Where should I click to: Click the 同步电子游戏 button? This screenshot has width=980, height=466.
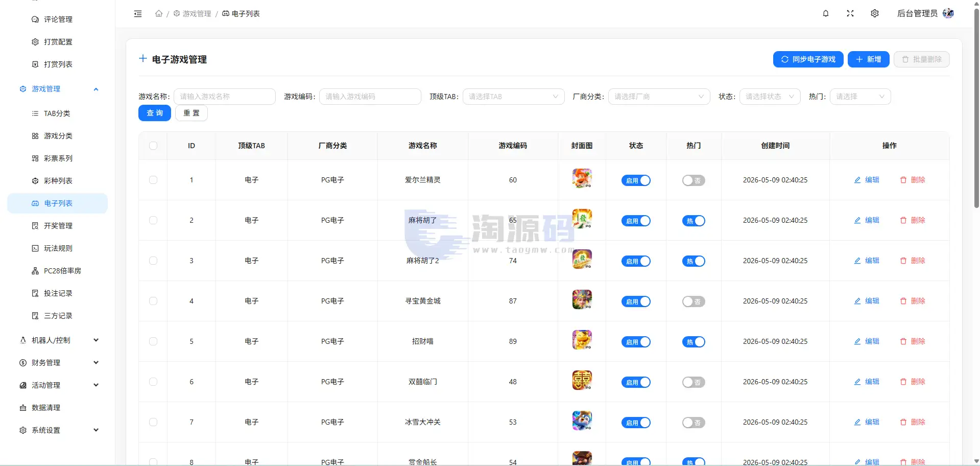click(808, 59)
